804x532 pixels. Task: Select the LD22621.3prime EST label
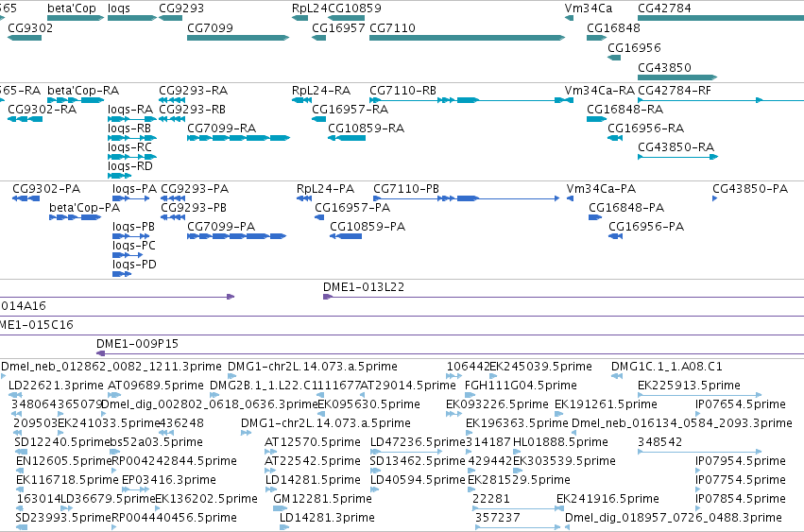coord(56,386)
